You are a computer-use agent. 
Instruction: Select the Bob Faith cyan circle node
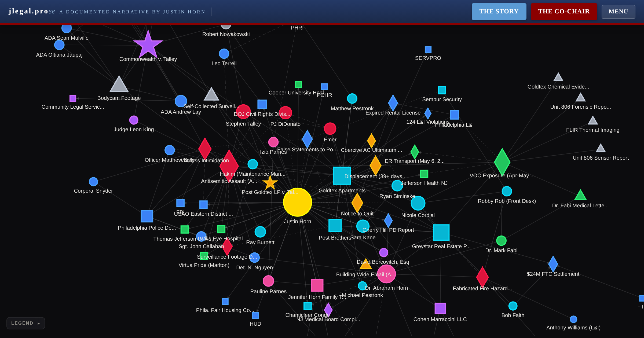513,306
